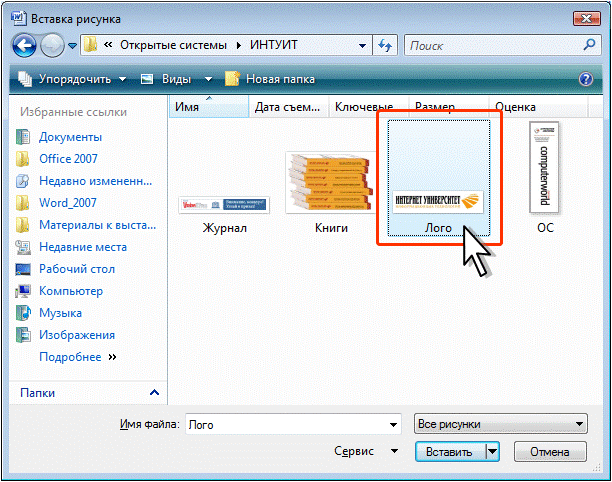612x482 pixels.
Task: Open the address bar history dropdown
Action: pos(362,46)
